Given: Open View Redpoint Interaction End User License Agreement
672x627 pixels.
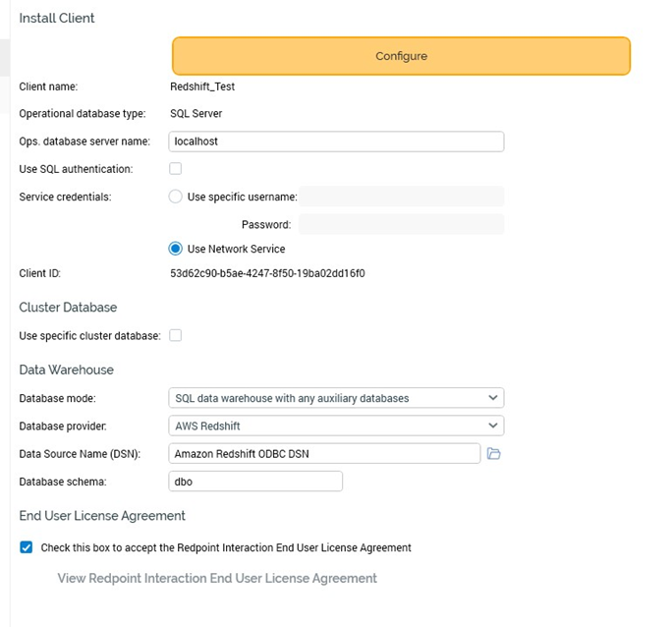Looking at the screenshot, I should [217, 578].
